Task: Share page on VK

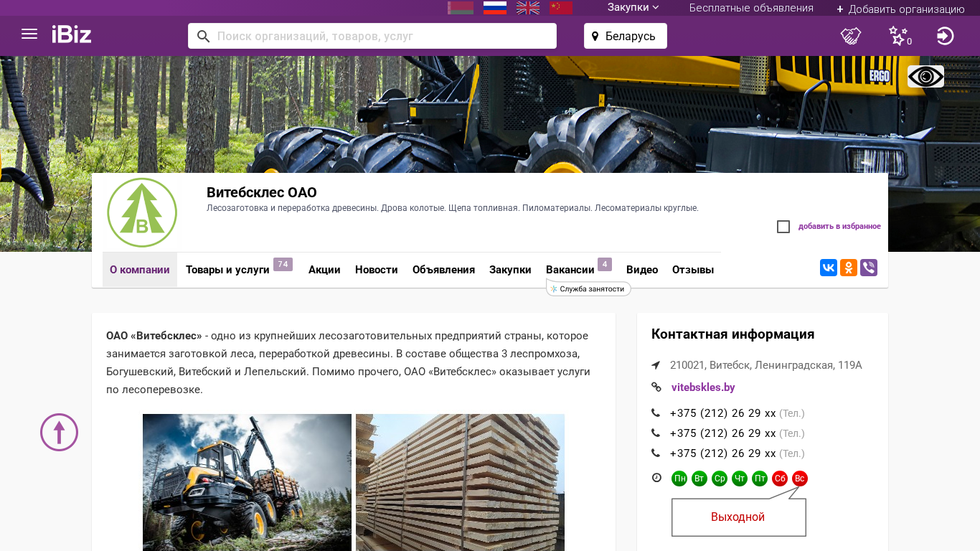Action: [x=829, y=268]
